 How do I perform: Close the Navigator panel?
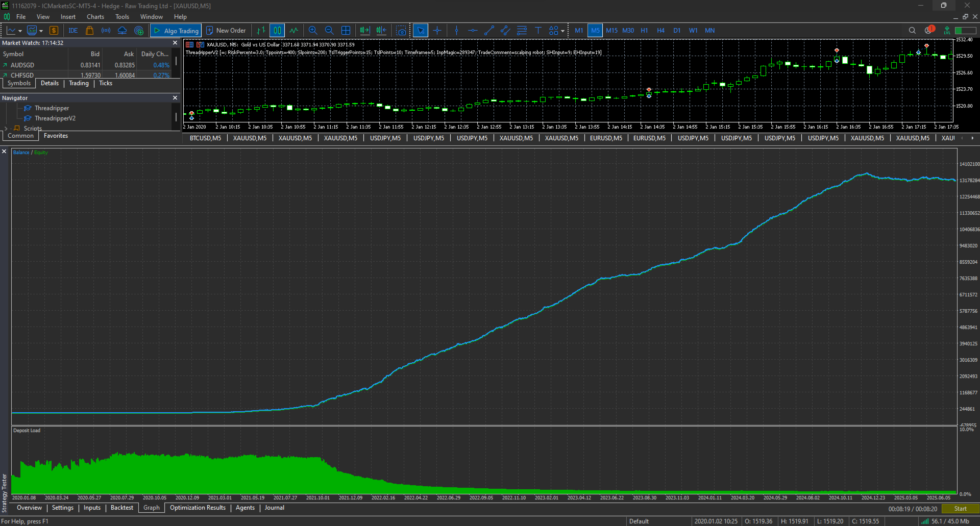175,98
